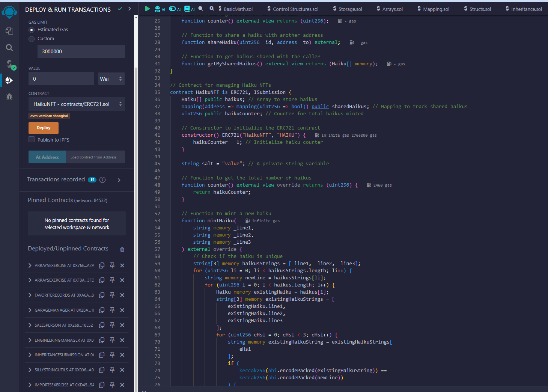The width and height of the screenshot is (548, 392).
Task: Copy the ENGINEERINGMANAGER contract address
Action: coord(102,340)
